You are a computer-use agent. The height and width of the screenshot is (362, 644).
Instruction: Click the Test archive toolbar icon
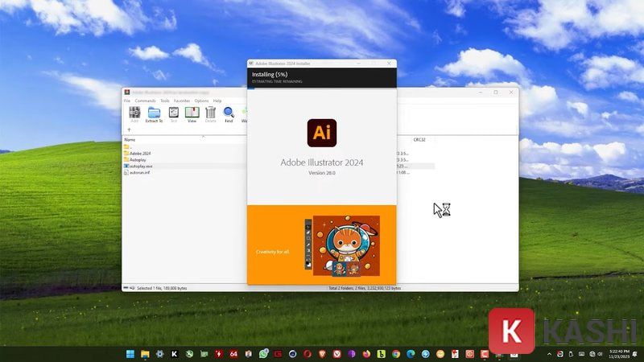[x=174, y=112]
